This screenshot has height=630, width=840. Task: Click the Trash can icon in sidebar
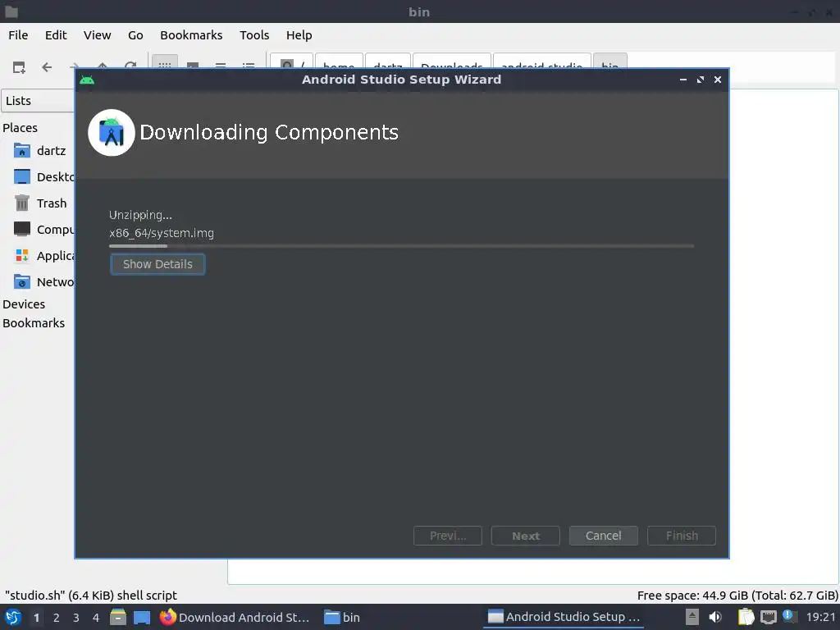click(x=22, y=203)
